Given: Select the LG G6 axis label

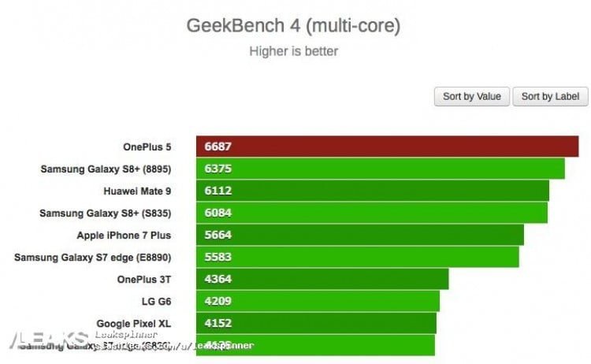Looking at the screenshot, I should 154,301.
